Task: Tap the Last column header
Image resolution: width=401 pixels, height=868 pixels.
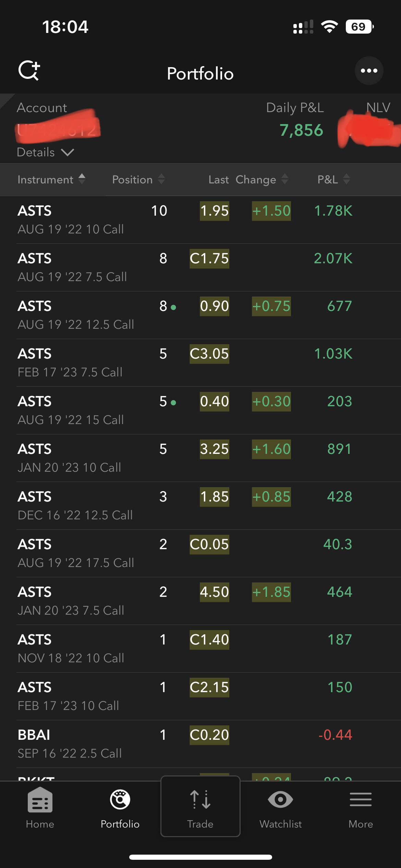Action: click(x=218, y=179)
